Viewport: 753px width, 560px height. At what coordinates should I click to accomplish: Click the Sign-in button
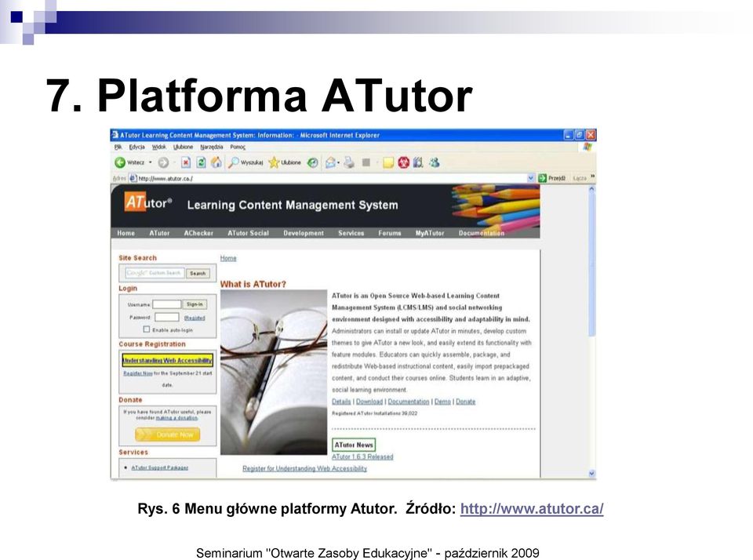pyautogui.click(x=195, y=304)
